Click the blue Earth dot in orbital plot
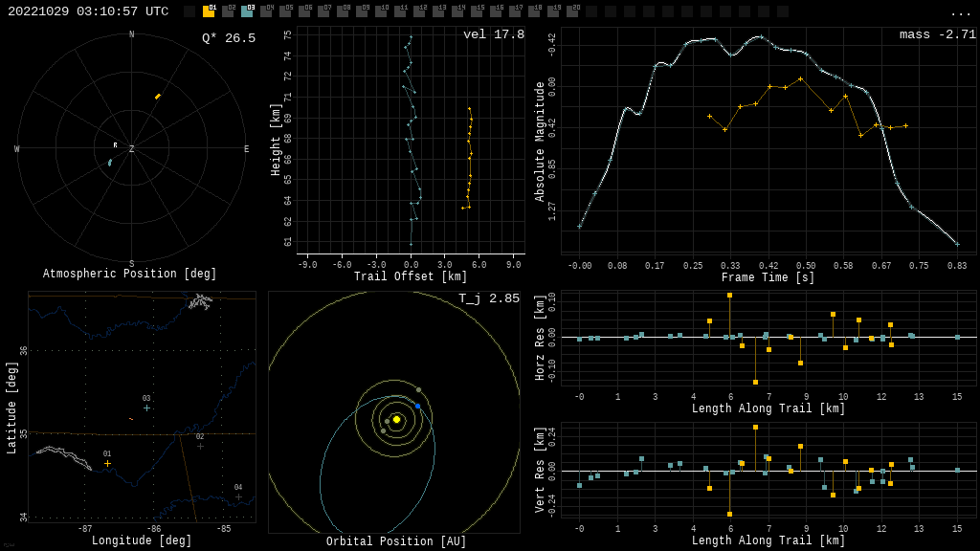Image resolution: width=980 pixels, height=551 pixels. pyautogui.click(x=417, y=407)
